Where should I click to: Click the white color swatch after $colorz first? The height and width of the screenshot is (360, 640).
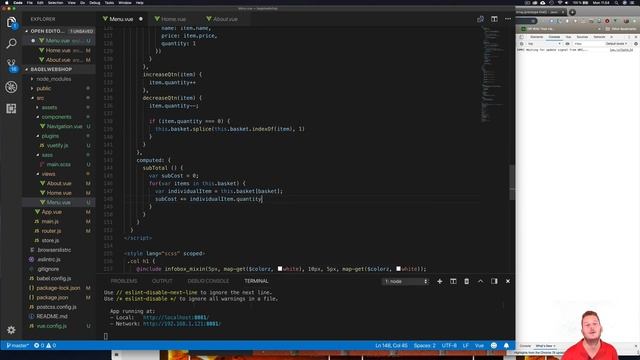tap(280, 269)
